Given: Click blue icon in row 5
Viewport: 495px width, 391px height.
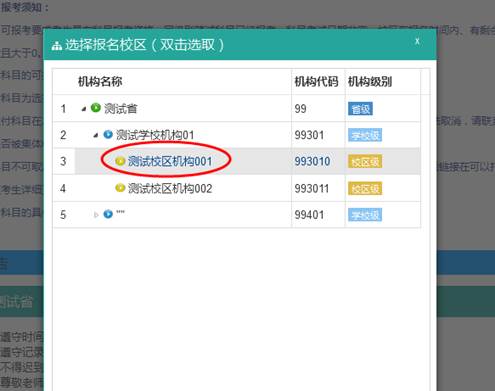Looking at the screenshot, I should click(x=108, y=214).
